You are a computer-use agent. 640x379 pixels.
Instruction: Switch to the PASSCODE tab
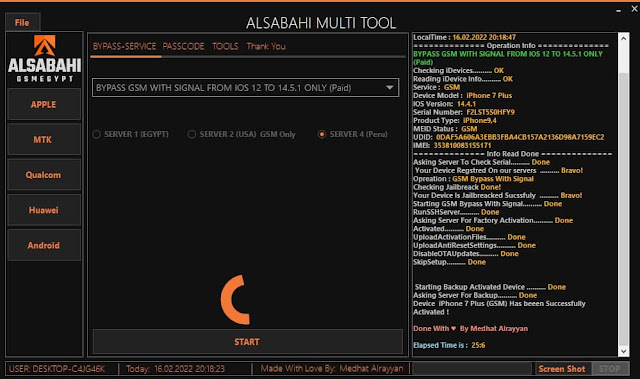click(183, 47)
